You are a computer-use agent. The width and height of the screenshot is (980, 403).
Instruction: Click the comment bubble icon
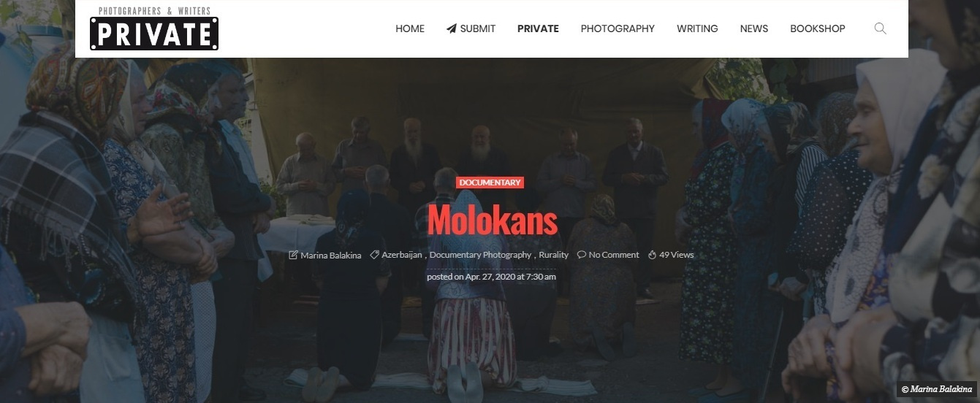pyautogui.click(x=582, y=255)
